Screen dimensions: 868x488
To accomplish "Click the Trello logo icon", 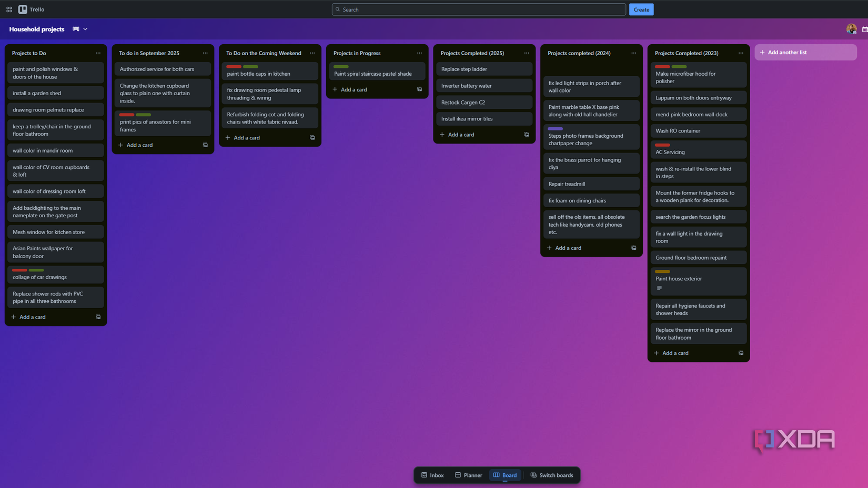I will pos(23,9).
